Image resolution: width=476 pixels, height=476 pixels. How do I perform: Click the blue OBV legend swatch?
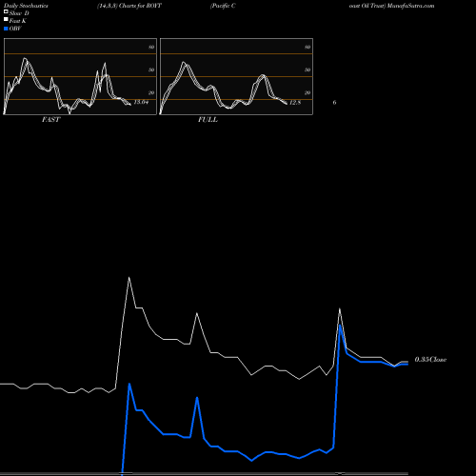click(x=6, y=29)
